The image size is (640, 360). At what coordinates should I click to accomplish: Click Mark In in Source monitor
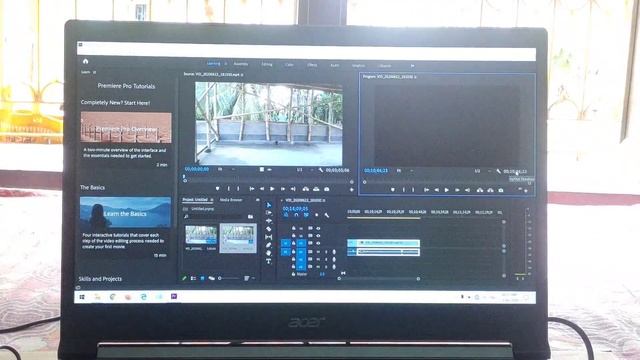tap(228, 189)
